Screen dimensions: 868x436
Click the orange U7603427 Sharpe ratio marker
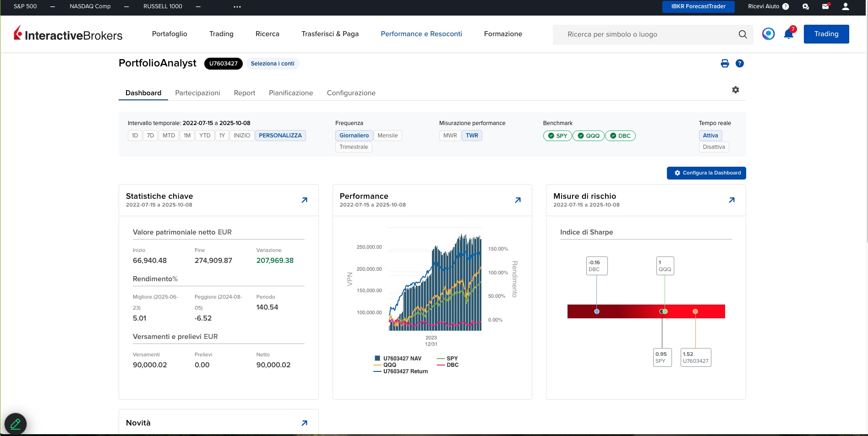pos(695,311)
